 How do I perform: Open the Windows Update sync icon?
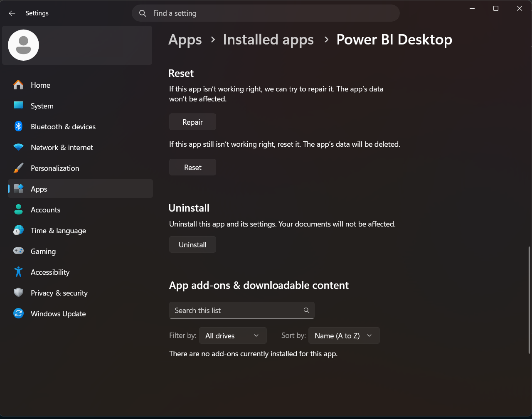(x=18, y=313)
